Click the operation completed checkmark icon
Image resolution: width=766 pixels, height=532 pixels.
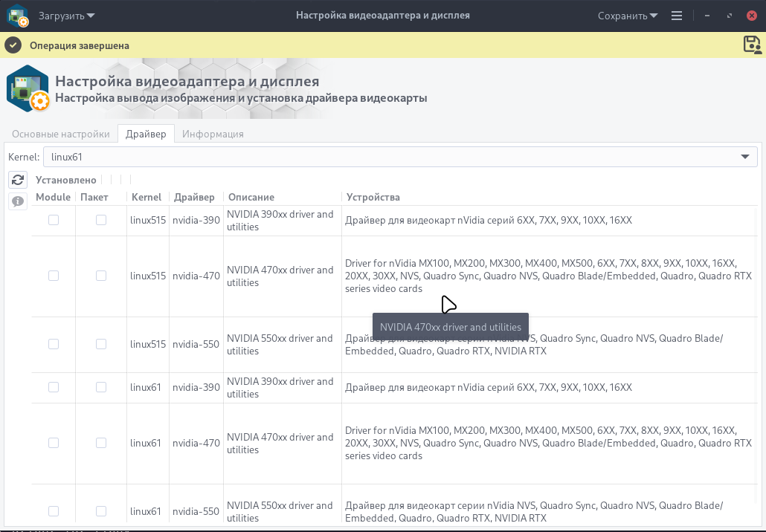(13, 45)
